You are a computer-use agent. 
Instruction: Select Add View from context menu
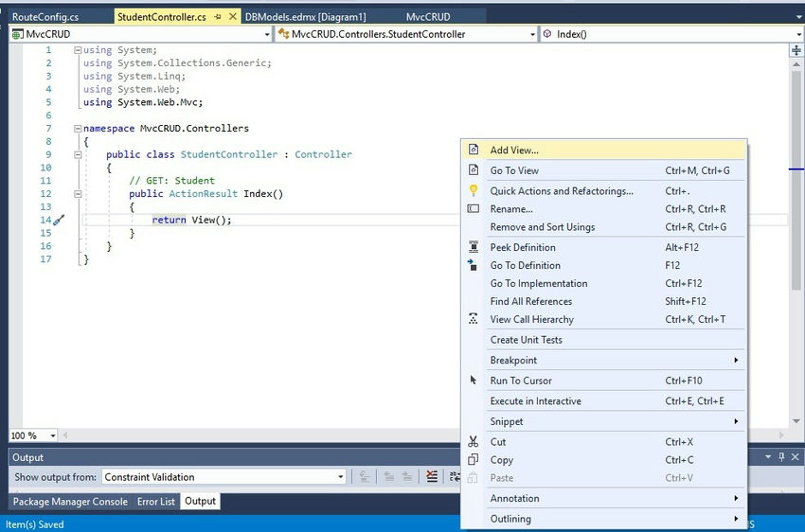click(x=514, y=150)
